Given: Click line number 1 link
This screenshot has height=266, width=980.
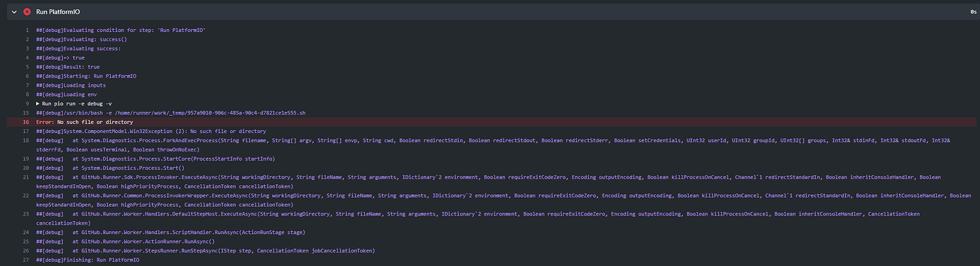Looking at the screenshot, I should [x=27, y=30].
